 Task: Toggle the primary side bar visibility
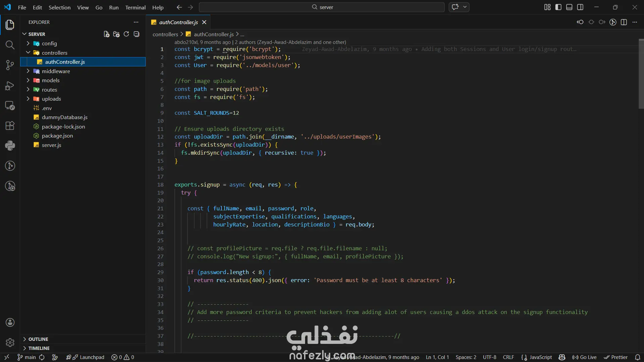click(558, 7)
